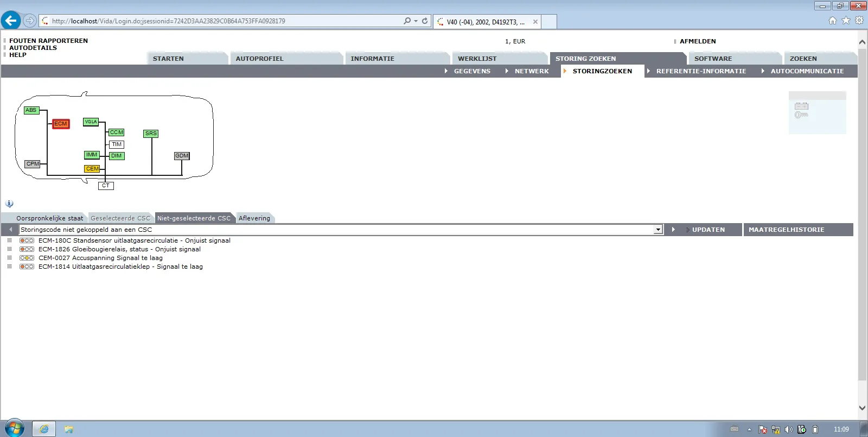
Task: Open the blue information icon
Action: tap(9, 204)
